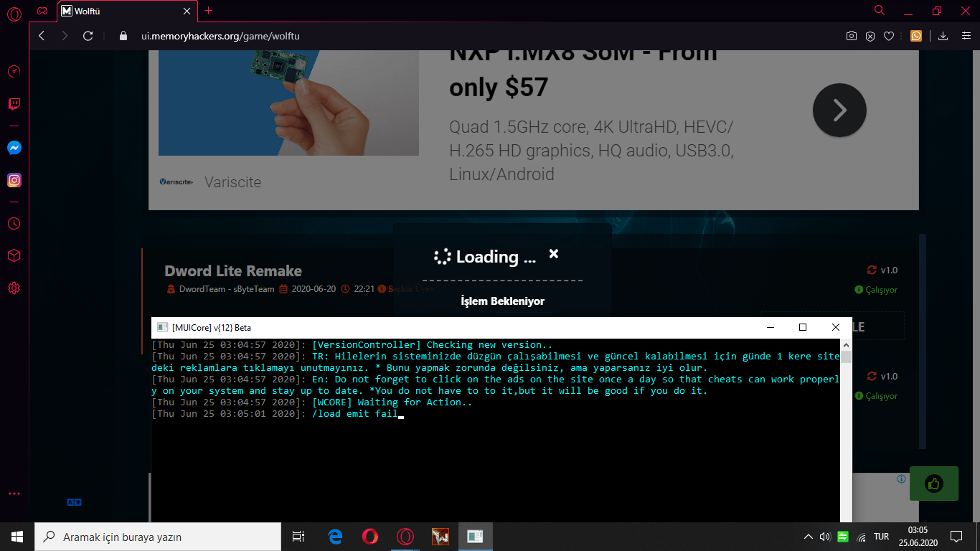Click the MUICore console title bar icon

[162, 328]
